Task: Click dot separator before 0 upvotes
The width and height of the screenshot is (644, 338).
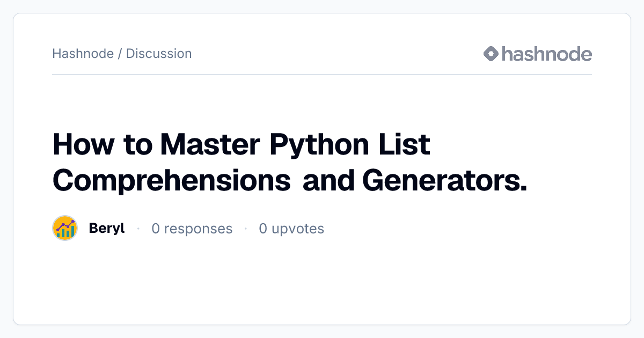Action: (x=246, y=229)
